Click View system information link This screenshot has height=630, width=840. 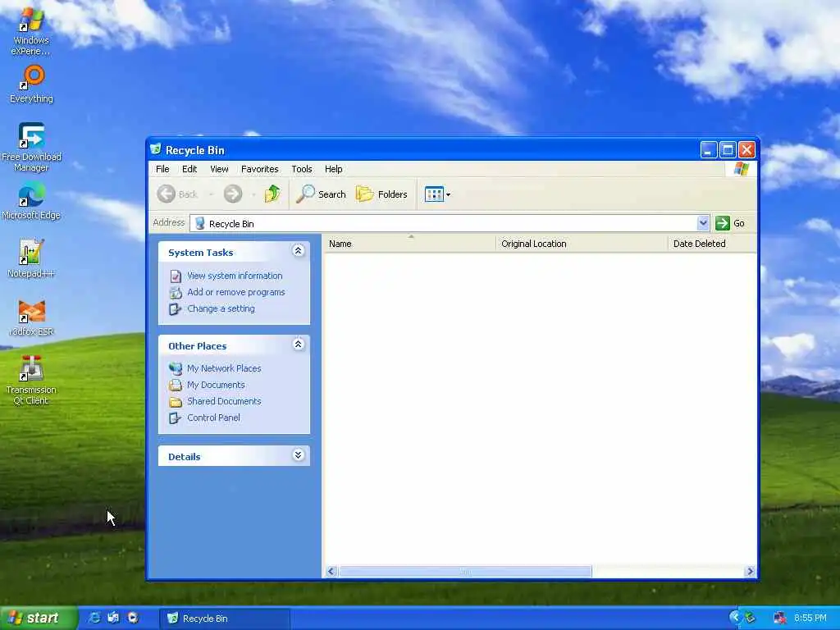coord(235,276)
